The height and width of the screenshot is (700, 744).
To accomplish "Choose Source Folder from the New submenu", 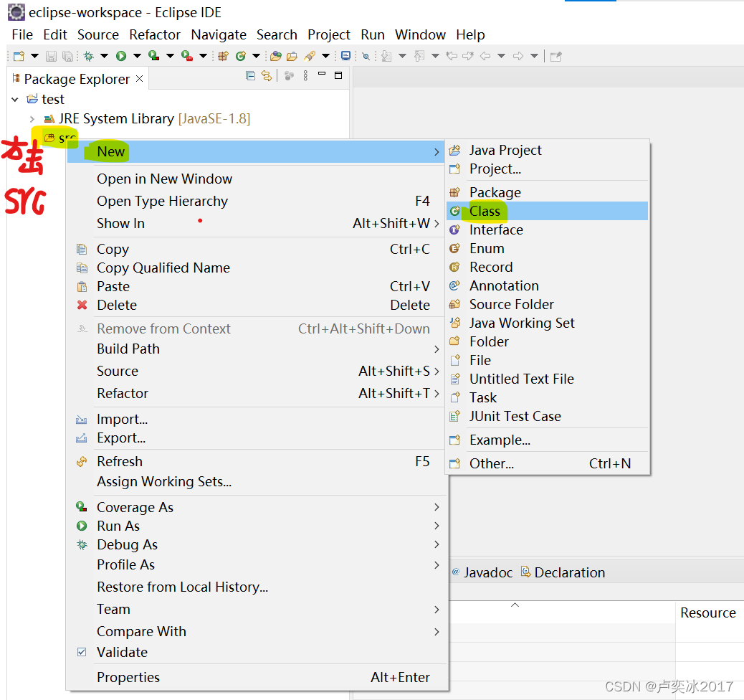I will [x=548, y=304].
